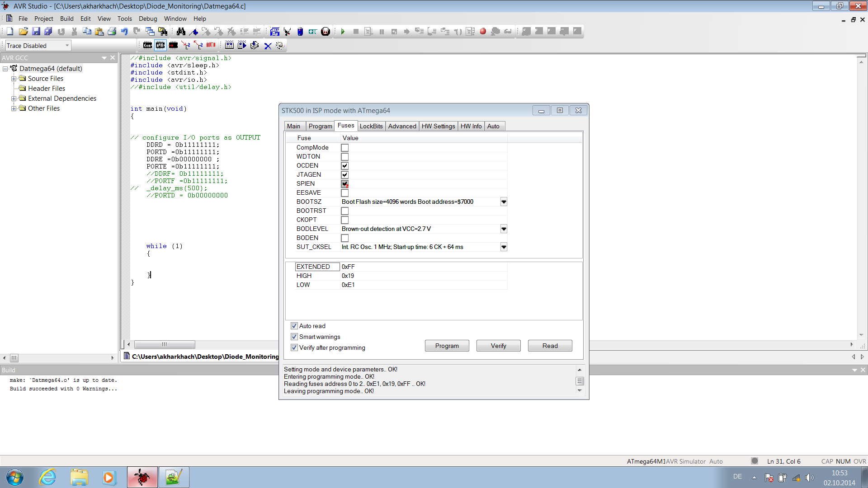The image size is (868, 488).
Task: Click the Program button in the Fuses tab
Action: (x=447, y=346)
